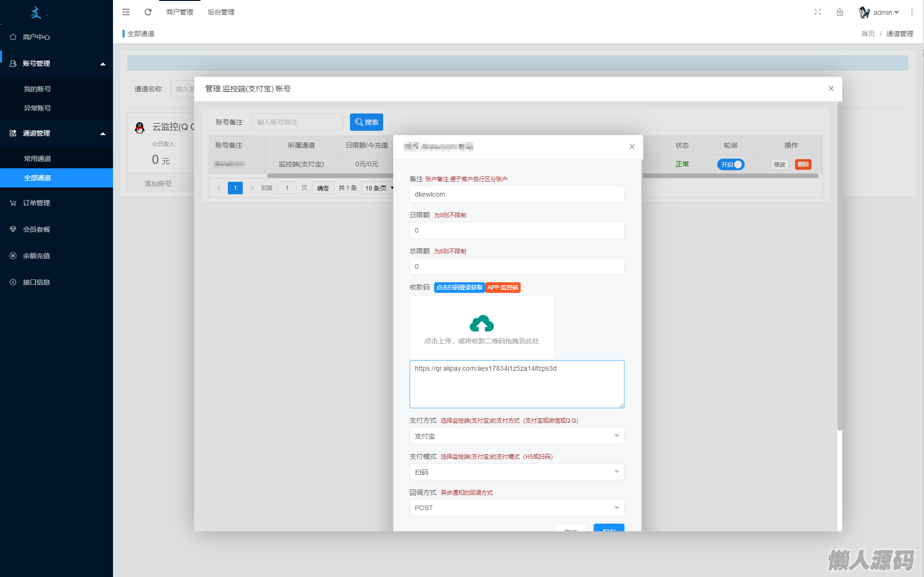The image size is (924, 577).
Task: Click the cloud upload QR code icon
Action: pyautogui.click(x=481, y=324)
